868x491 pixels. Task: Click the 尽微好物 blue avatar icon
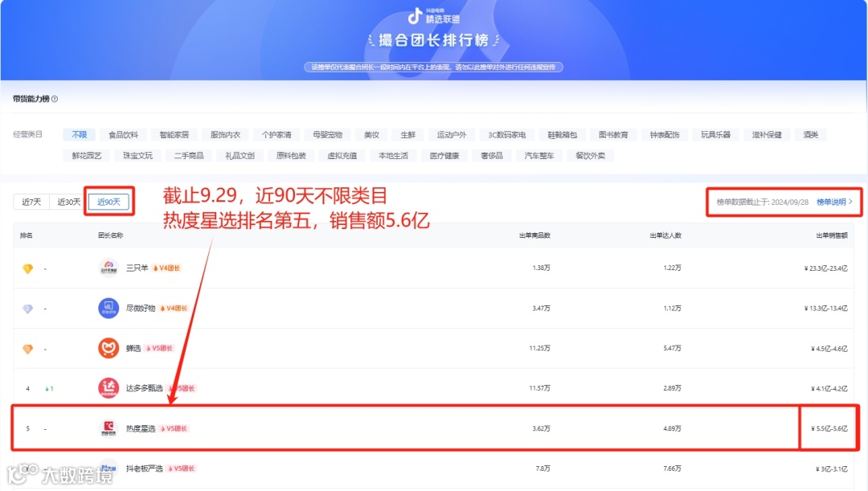coord(108,308)
